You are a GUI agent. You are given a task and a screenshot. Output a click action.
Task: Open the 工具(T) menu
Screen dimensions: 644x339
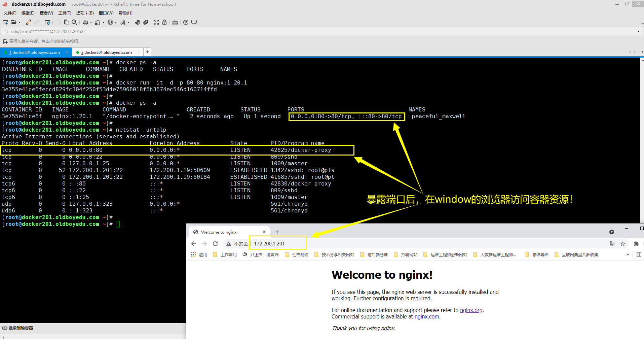[65, 13]
